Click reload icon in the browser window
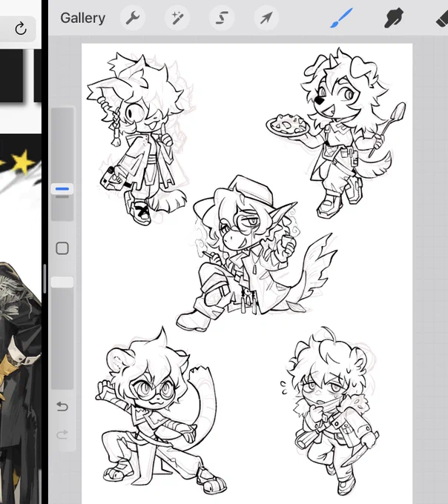 pyautogui.click(x=21, y=28)
